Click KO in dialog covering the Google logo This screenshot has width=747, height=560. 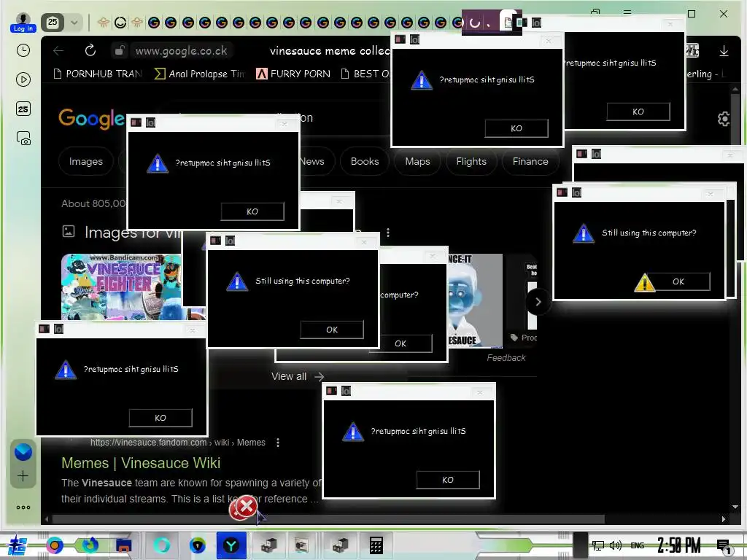252,211
